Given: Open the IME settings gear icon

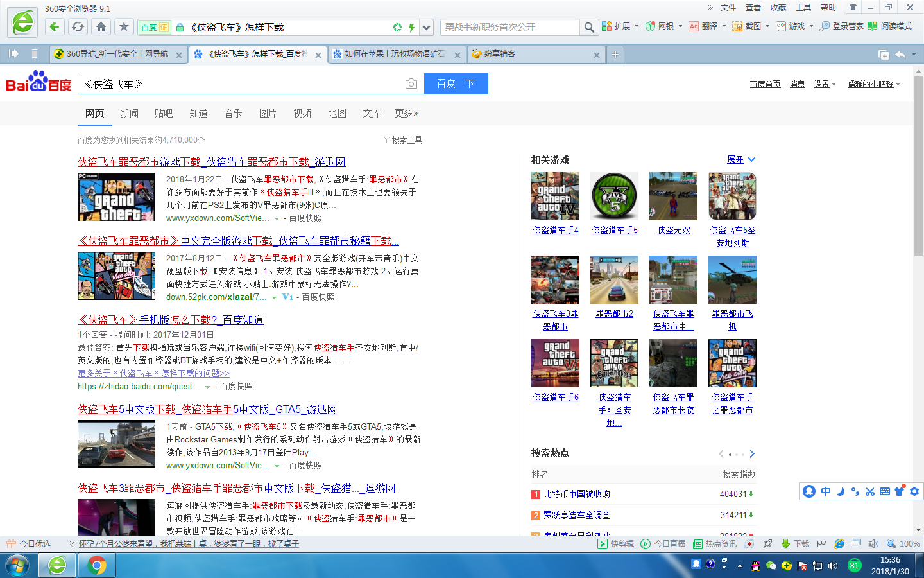Looking at the screenshot, I should point(914,491).
